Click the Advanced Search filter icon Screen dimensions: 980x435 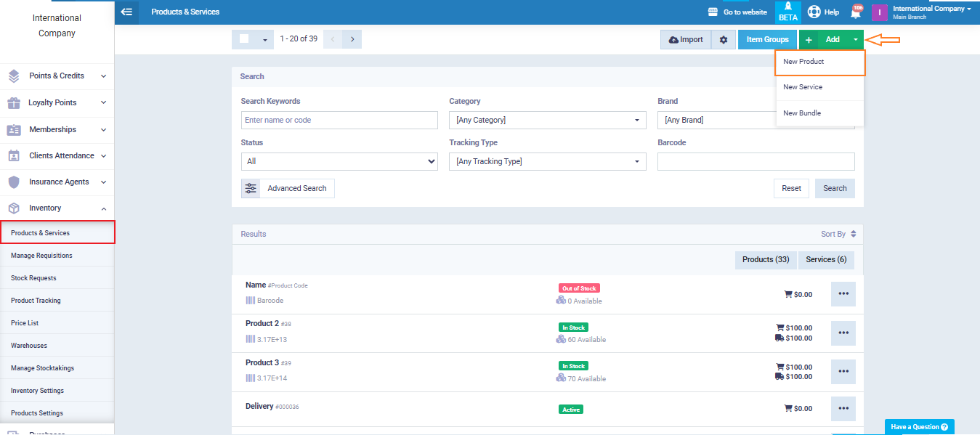[x=251, y=188]
